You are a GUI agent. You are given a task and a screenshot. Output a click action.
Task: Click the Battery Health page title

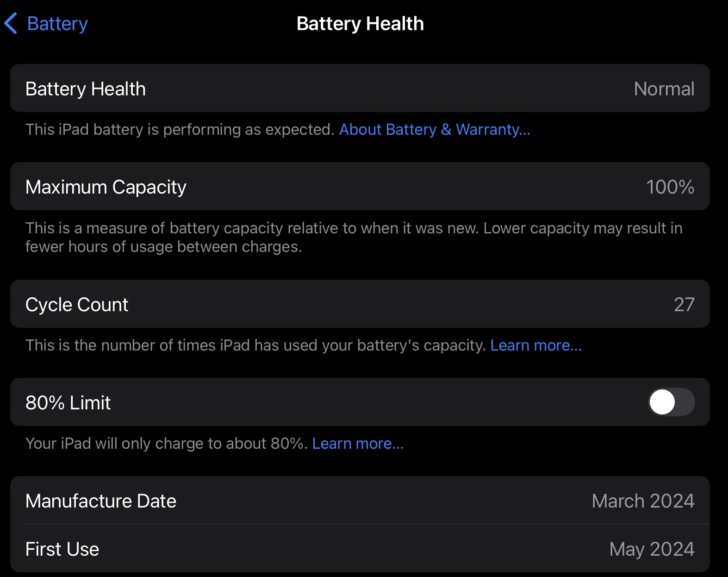click(x=361, y=23)
